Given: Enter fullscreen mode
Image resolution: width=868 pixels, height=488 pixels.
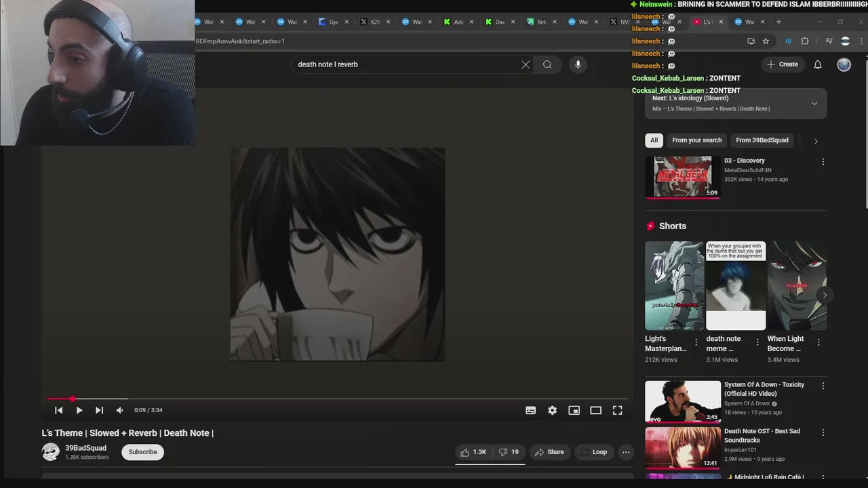Looking at the screenshot, I should click(618, 410).
